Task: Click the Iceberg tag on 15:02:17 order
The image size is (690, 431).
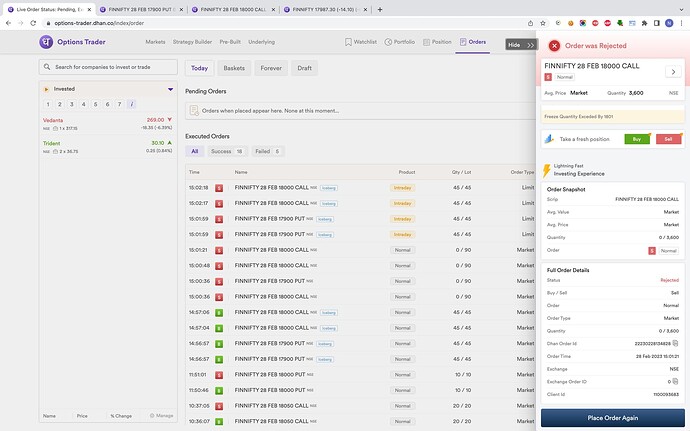Action: tap(329, 203)
